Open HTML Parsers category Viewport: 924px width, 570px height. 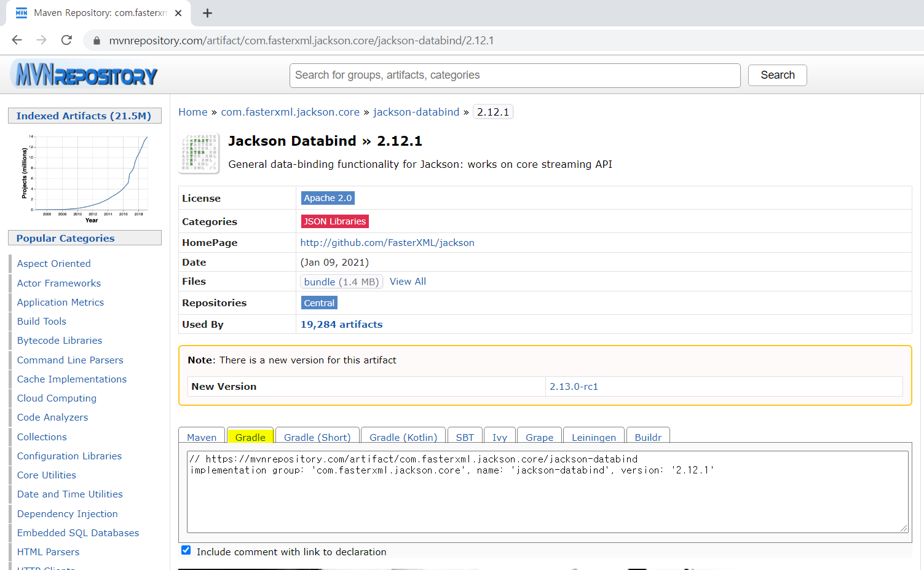[x=49, y=552]
